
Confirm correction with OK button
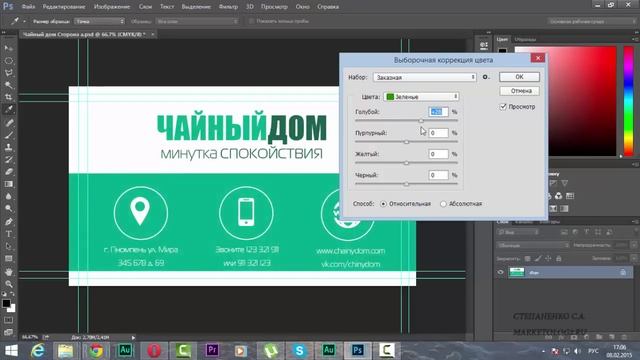point(519,77)
